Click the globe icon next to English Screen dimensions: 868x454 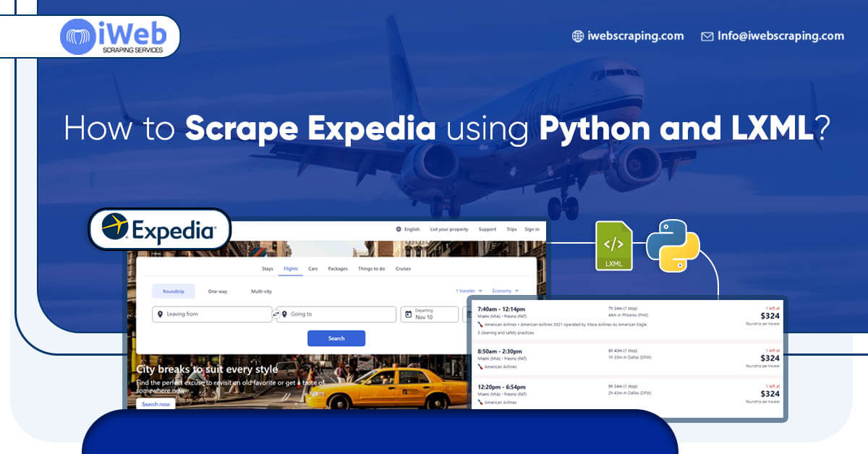399,229
